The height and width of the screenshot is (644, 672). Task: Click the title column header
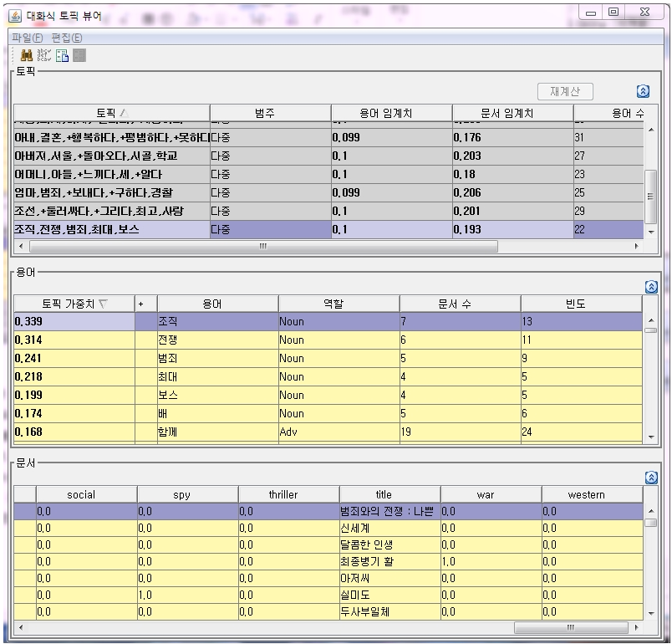[390, 494]
